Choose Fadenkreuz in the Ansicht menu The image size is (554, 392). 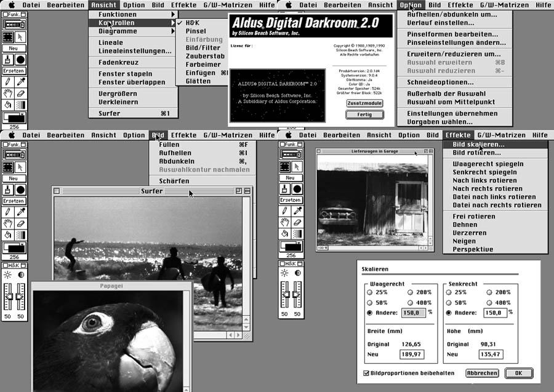(x=133, y=63)
